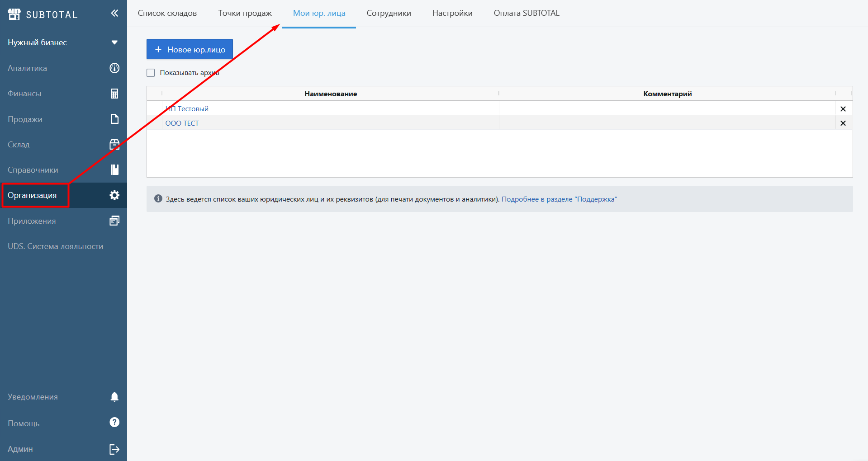Image resolution: width=868 pixels, height=461 pixels.
Task: Open Analytics via the gauge icon
Action: pos(114,68)
